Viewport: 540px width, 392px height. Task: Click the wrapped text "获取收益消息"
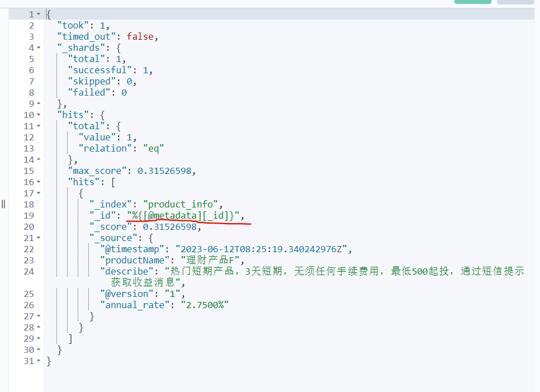[x=145, y=283]
